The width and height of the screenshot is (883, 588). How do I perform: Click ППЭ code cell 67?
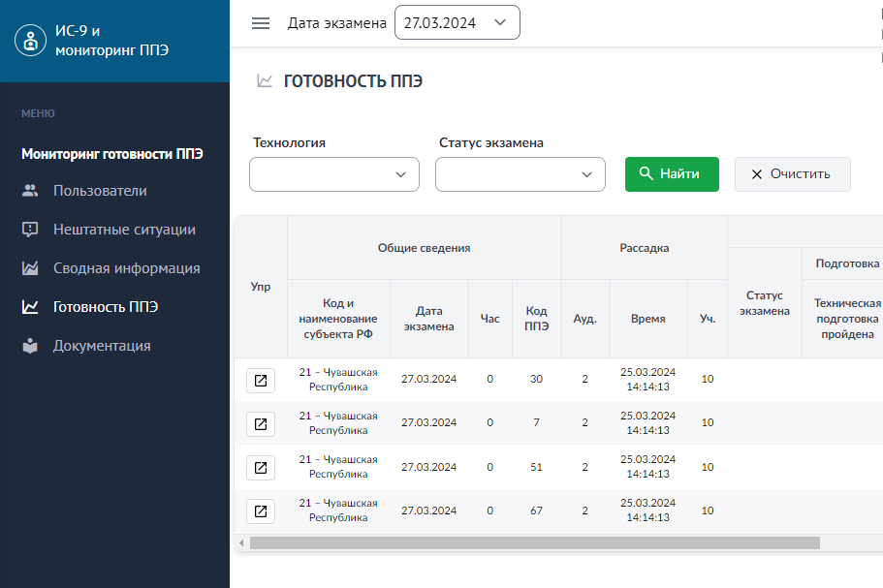(536, 511)
